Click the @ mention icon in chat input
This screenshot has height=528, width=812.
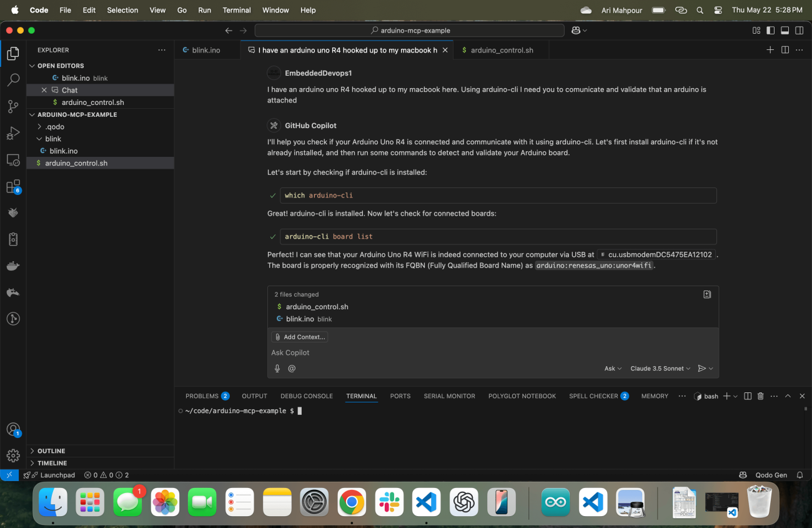[x=292, y=369]
